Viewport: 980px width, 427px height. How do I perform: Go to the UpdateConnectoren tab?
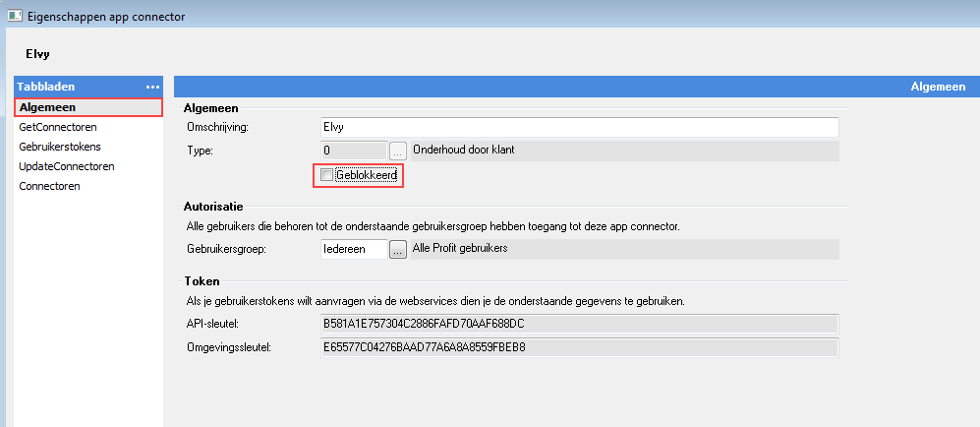66,166
